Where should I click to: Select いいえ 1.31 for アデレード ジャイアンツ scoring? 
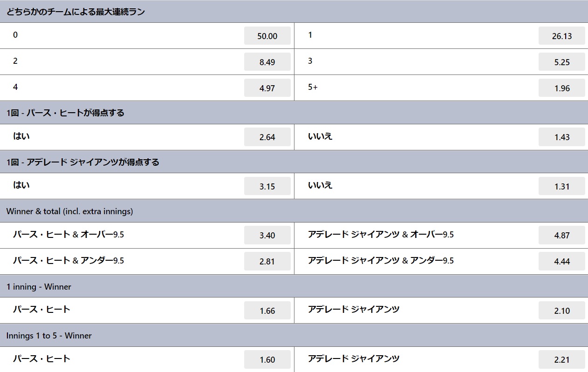562,186
